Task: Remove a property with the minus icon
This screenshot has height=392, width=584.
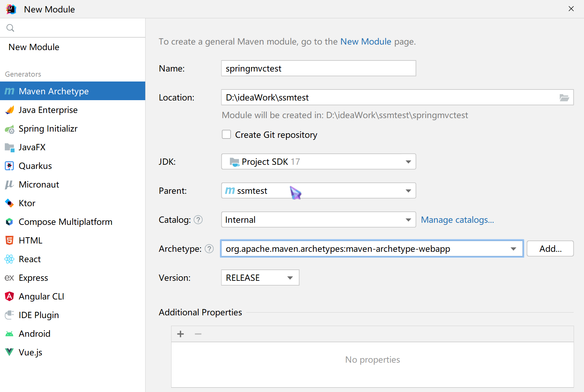Action: click(198, 334)
